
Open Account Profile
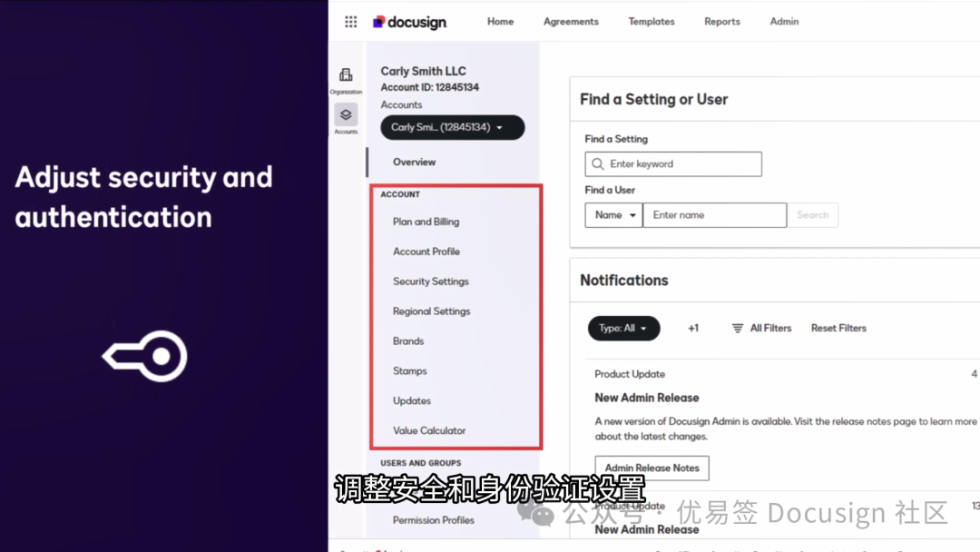click(426, 251)
